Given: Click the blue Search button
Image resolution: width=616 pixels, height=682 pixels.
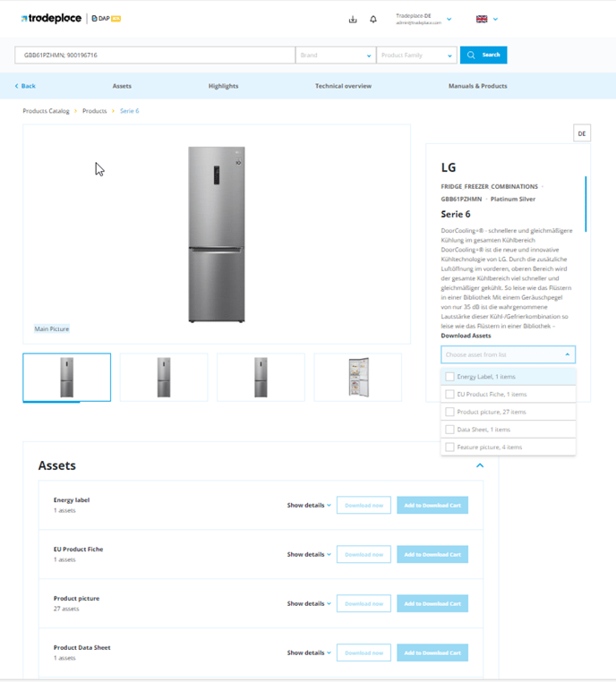Looking at the screenshot, I should click(x=483, y=55).
